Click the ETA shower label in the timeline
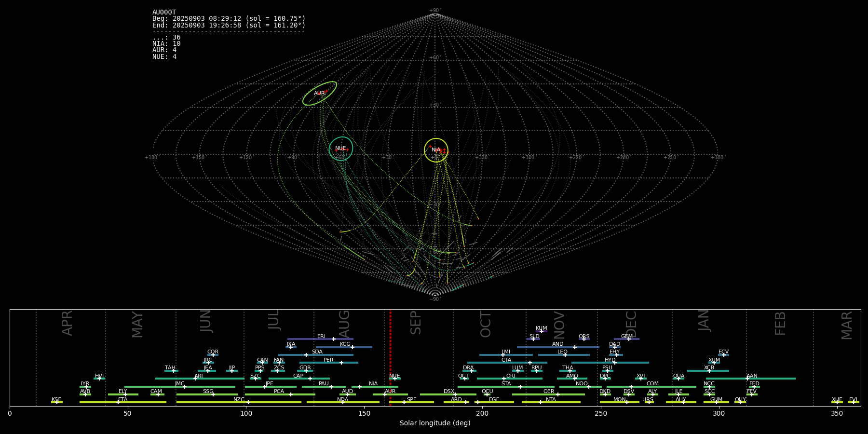Viewport: 868px width, 434px height. point(123,400)
